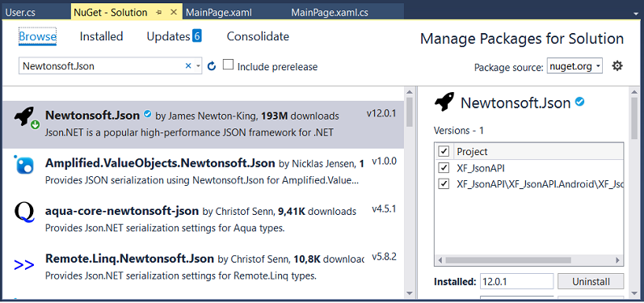Pin the NuGet - Solution tab
644x303 pixels.
pyautogui.click(x=159, y=13)
